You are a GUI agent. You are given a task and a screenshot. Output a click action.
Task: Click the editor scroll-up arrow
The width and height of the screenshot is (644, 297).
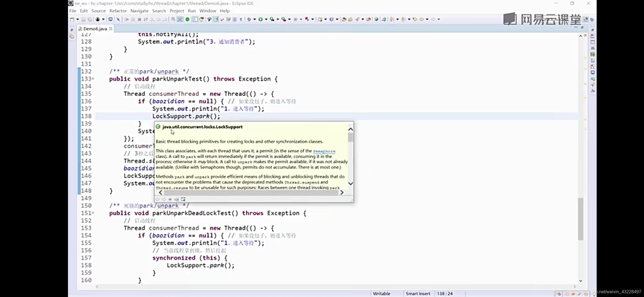coord(581,36)
